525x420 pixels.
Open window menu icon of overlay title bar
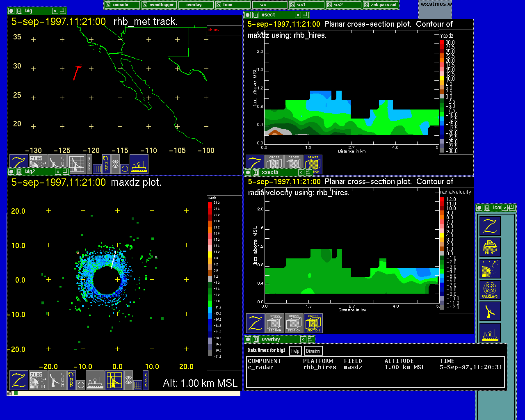click(255, 340)
